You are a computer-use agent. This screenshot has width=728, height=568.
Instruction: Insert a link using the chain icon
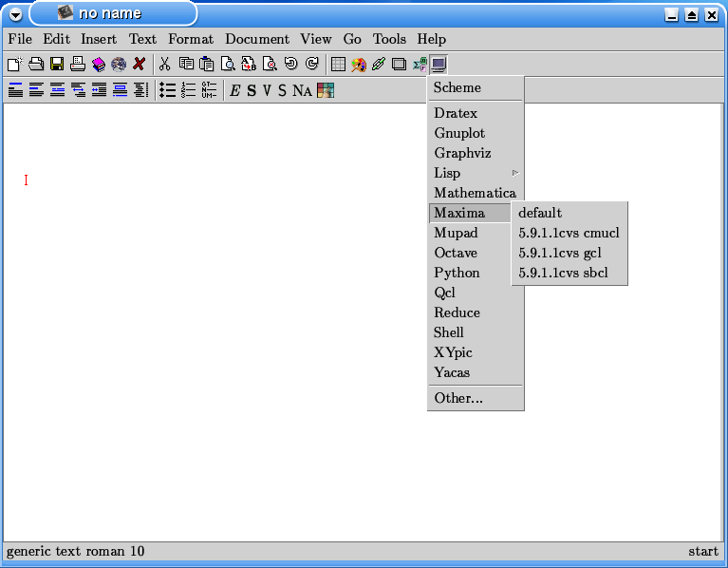[379, 64]
